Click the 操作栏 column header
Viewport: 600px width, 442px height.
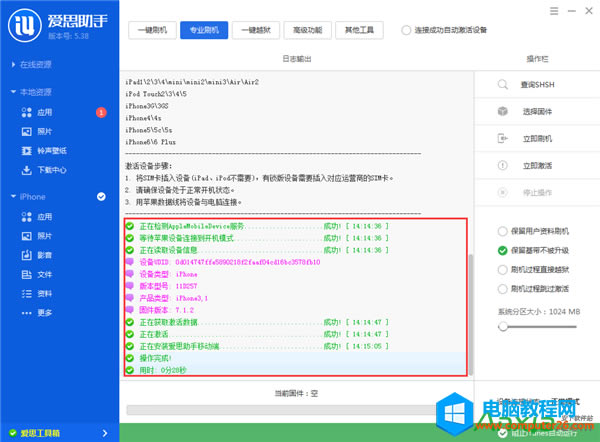coord(537,59)
